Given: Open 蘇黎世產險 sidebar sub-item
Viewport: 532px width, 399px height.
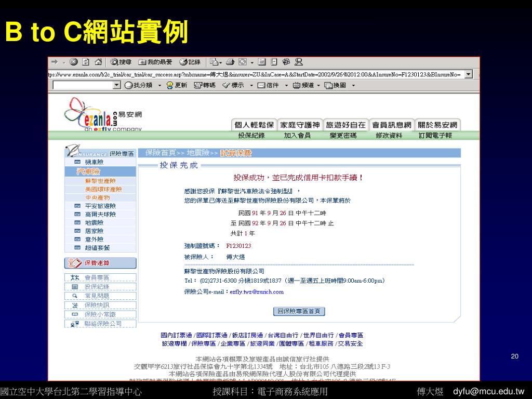Looking at the screenshot, I should point(100,181).
